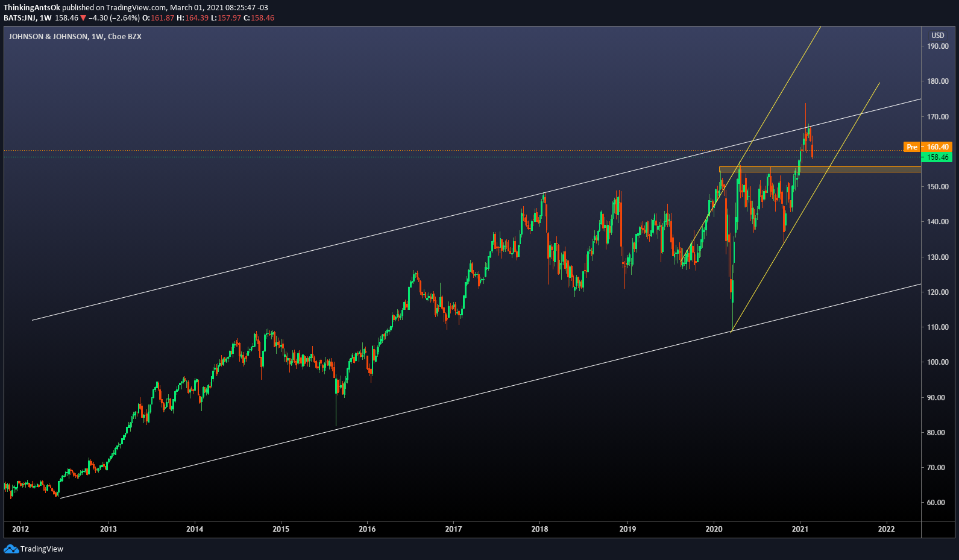Screen dimensions: 959x560
Task: Click the 160.40 pre-market price tag
Action: (x=938, y=147)
